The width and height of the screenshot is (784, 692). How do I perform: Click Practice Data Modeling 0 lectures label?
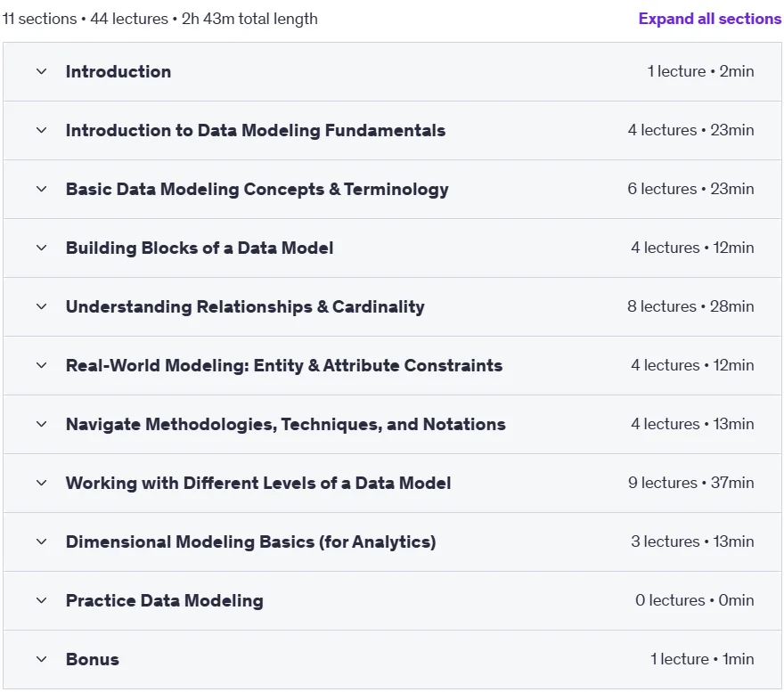[695, 600]
